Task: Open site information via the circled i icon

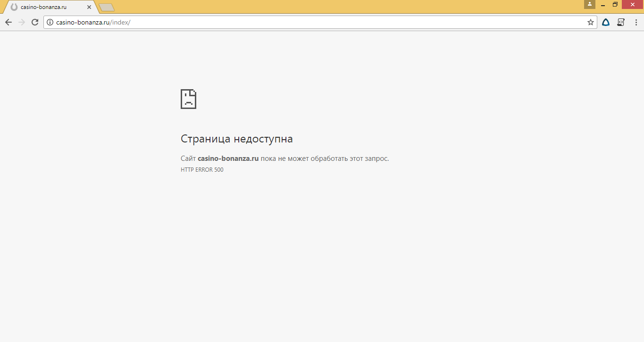Action: click(50, 22)
